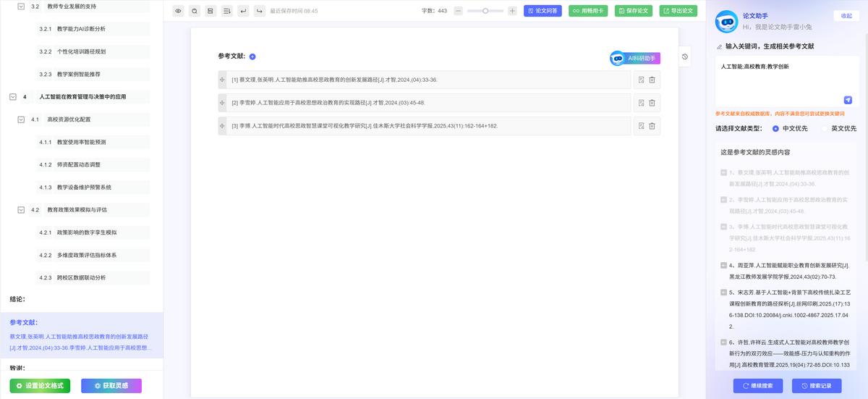Open the AI科研助手 badge
868x399 pixels.
click(635, 58)
